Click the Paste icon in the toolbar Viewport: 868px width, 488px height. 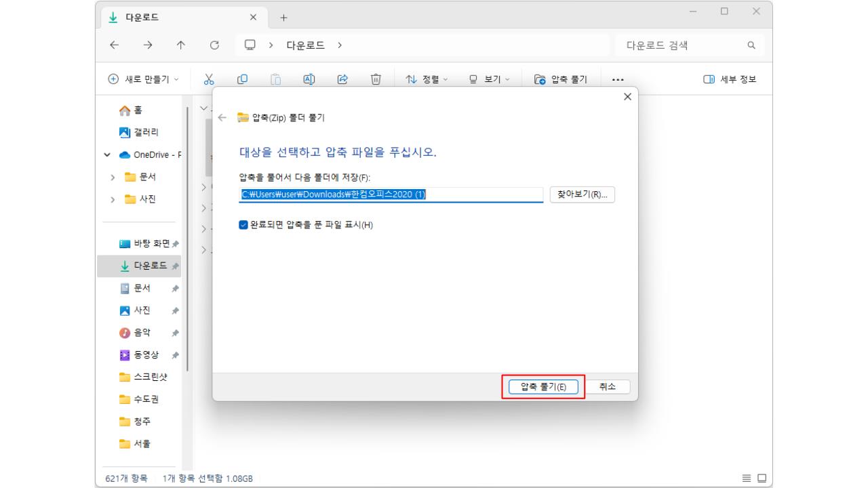coord(275,79)
